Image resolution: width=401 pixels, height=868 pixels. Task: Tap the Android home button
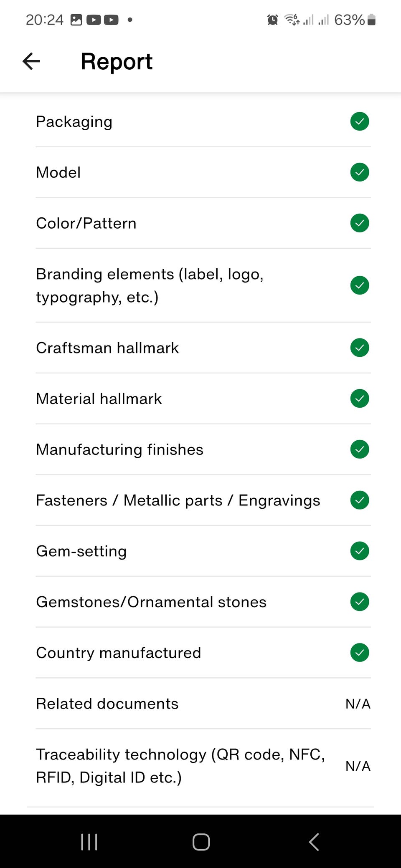pyautogui.click(x=201, y=842)
